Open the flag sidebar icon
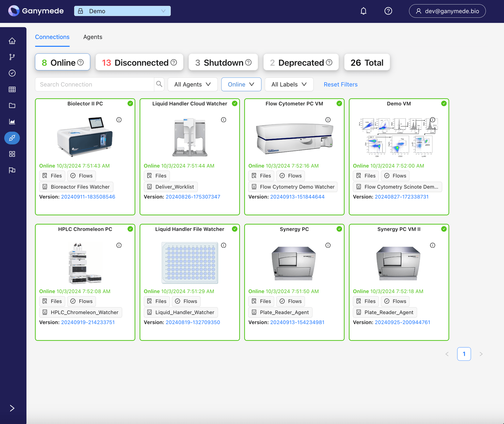 [x=12, y=170]
